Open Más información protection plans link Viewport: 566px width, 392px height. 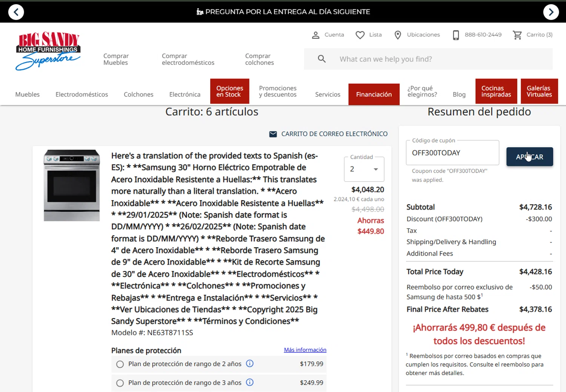pyautogui.click(x=305, y=350)
